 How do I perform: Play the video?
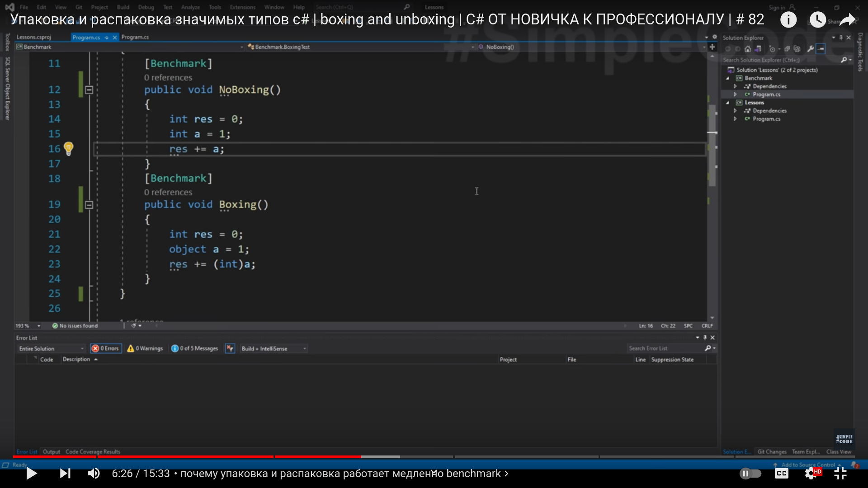click(31, 474)
